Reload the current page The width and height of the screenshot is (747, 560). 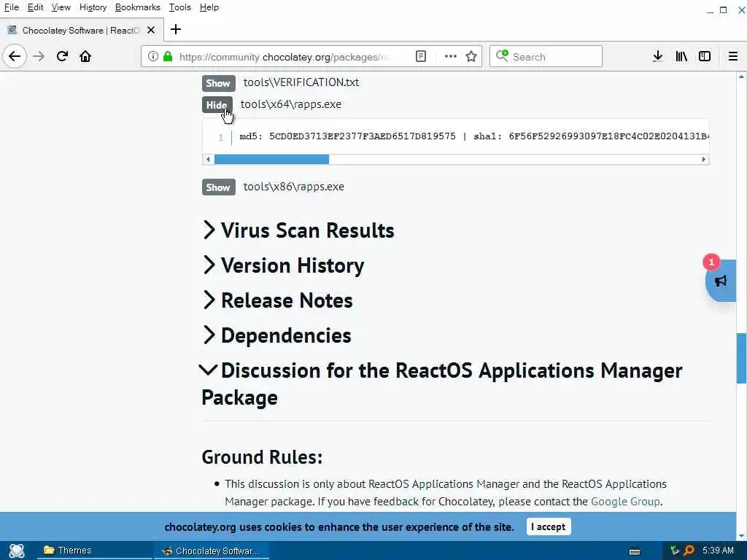tap(63, 57)
